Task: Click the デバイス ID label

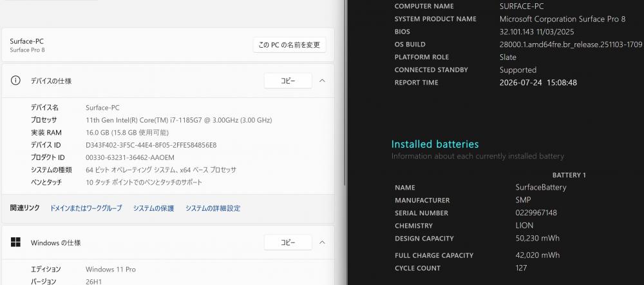Action: pyautogui.click(x=46, y=145)
